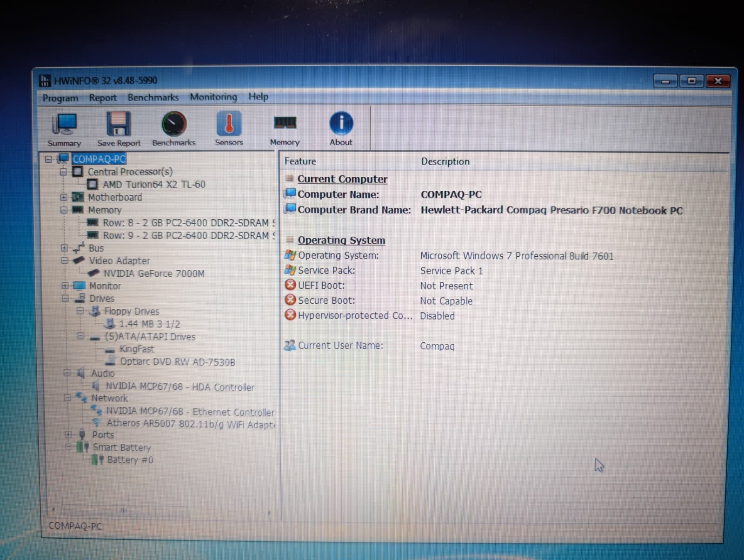Click the Atheros WiFi adapter icon
The image size is (744, 560).
97,423
